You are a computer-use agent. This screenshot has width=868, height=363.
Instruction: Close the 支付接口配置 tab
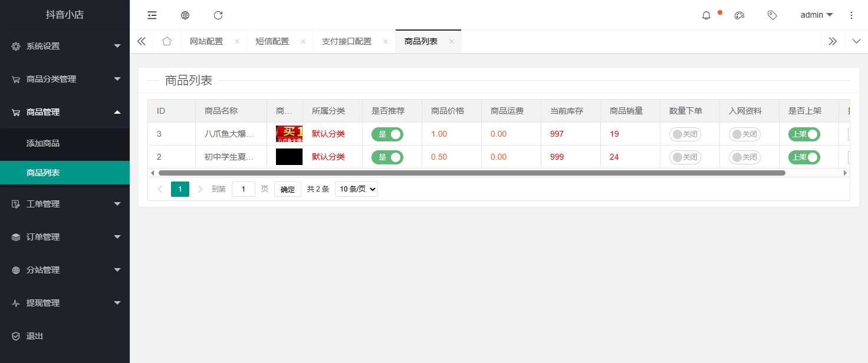tap(386, 41)
